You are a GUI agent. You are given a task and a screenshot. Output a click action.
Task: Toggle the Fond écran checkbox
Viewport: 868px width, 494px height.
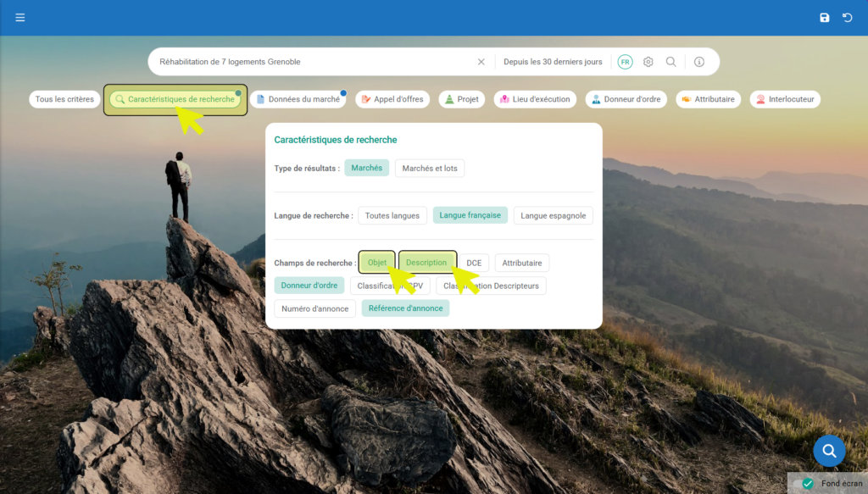click(x=808, y=483)
